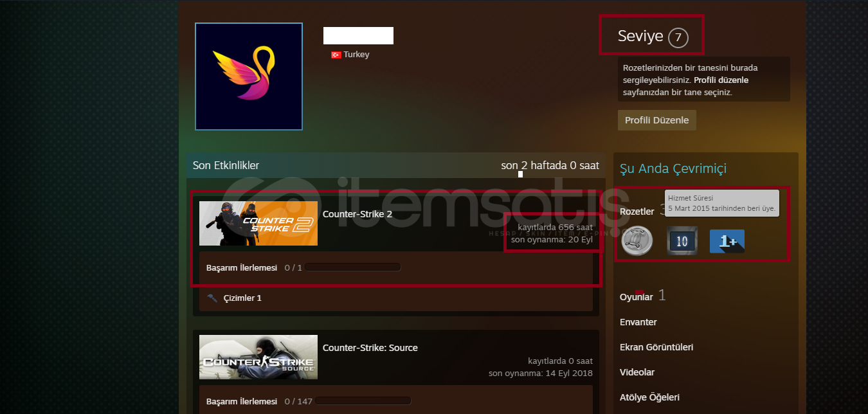Open the Oyunlar games link
868x414 pixels.
637,297
